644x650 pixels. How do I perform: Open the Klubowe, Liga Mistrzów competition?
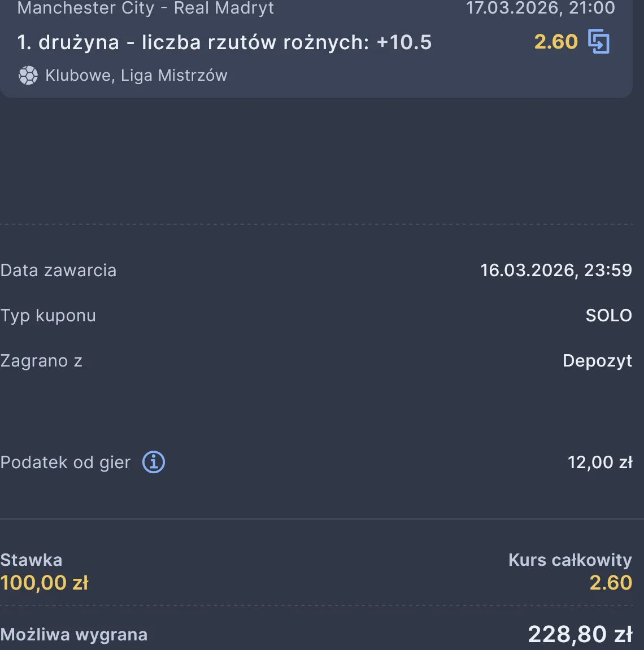pyautogui.click(x=136, y=75)
